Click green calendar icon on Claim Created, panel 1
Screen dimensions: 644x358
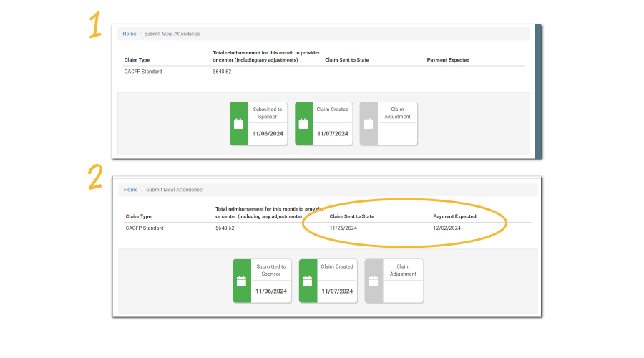(303, 124)
